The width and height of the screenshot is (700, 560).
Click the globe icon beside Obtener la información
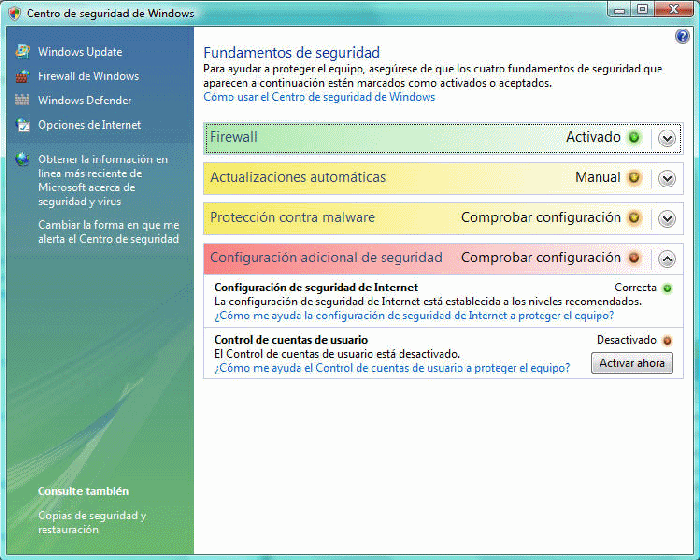22,159
